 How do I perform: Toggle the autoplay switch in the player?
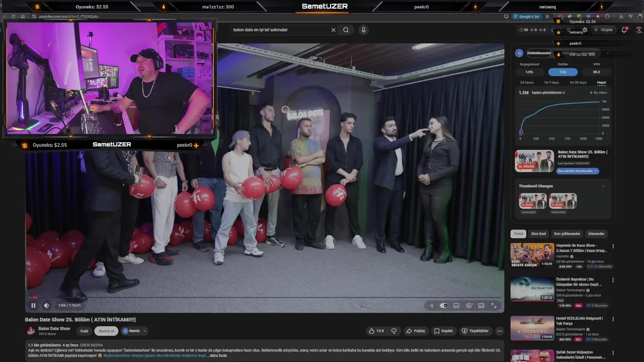coord(444,305)
